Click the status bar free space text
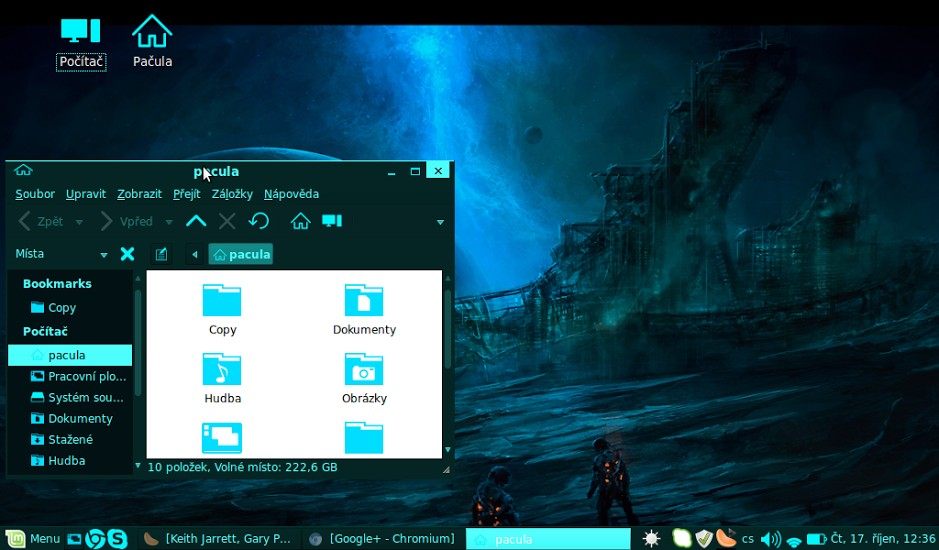Viewport: 939px width, 550px height. (242, 467)
